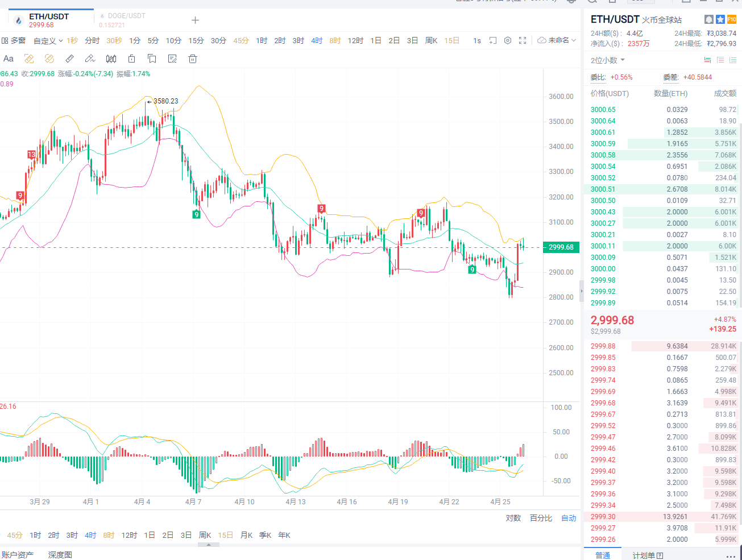Select the 5分 timeframe

[153, 40]
